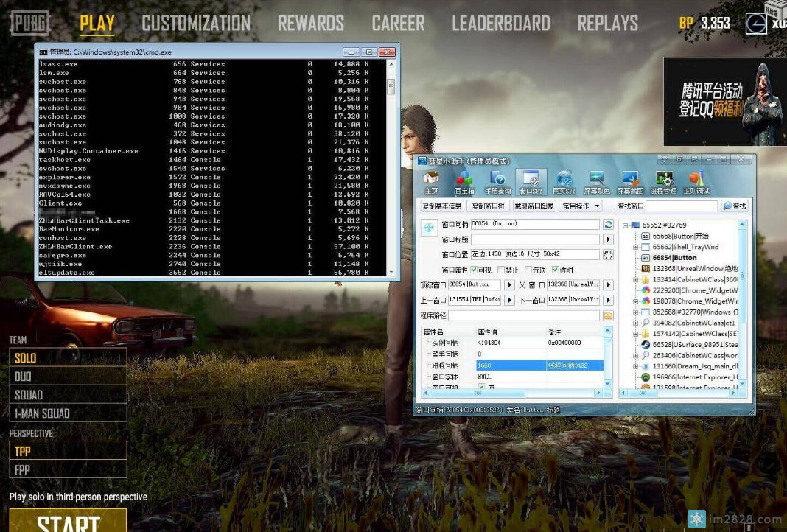Viewport: 787px width, 532px height.
Task: Enable the 置顶 always-on-top checkbox
Action: click(x=528, y=270)
